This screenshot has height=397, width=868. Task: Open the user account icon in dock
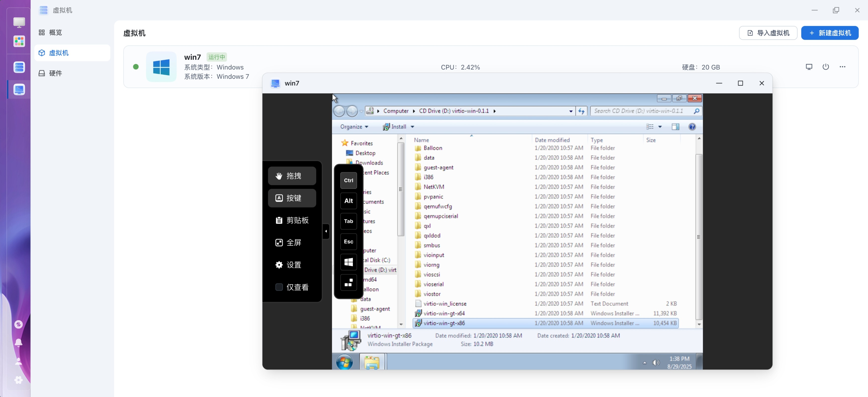pyautogui.click(x=19, y=361)
